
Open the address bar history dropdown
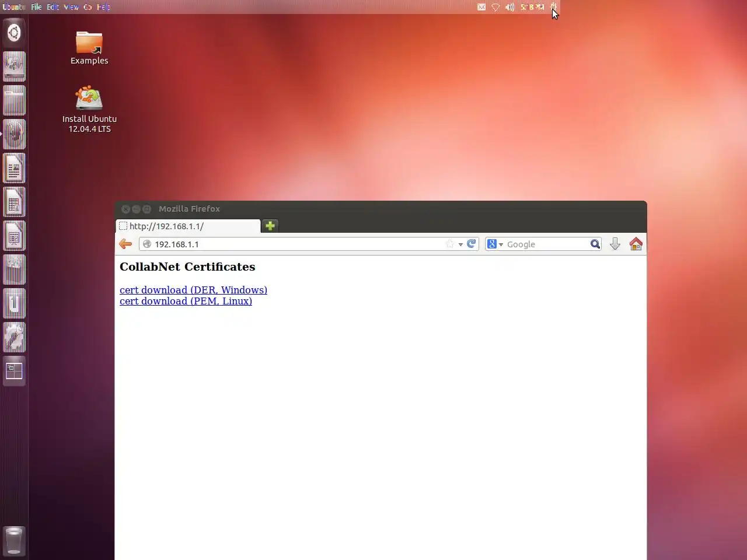click(x=460, y=244)
